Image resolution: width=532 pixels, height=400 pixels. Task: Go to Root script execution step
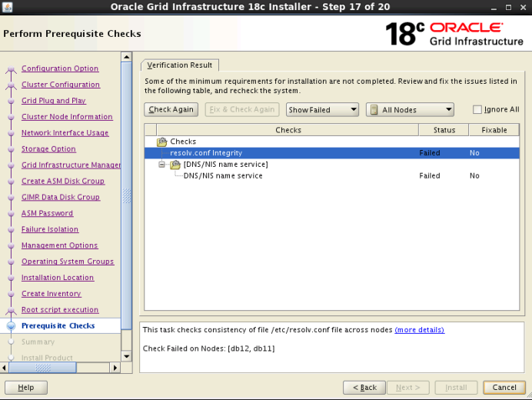click(60, 310)
